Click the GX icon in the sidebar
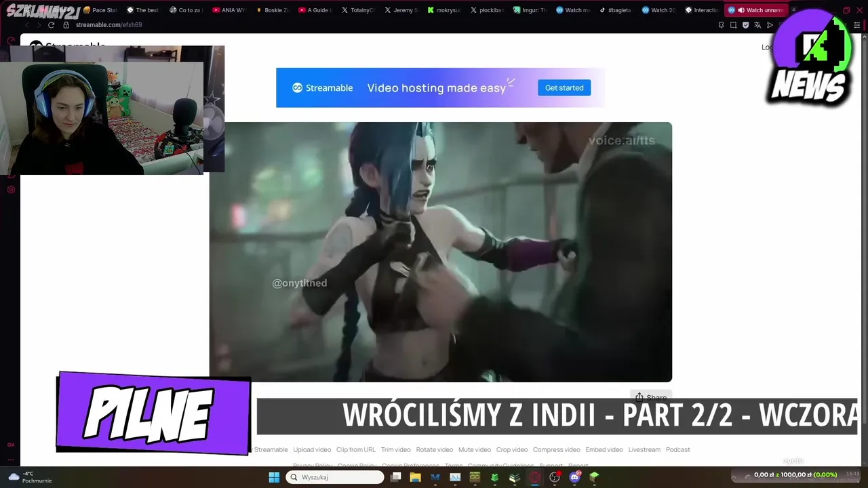This screenshot has width=868, height=488. (11, 445)
